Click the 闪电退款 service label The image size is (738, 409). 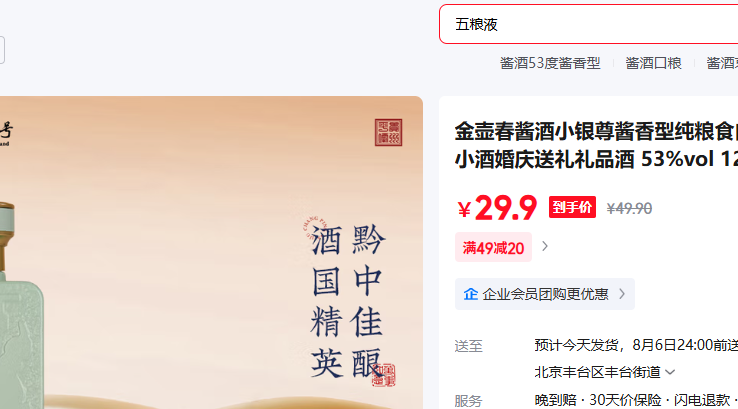point(702,400)
